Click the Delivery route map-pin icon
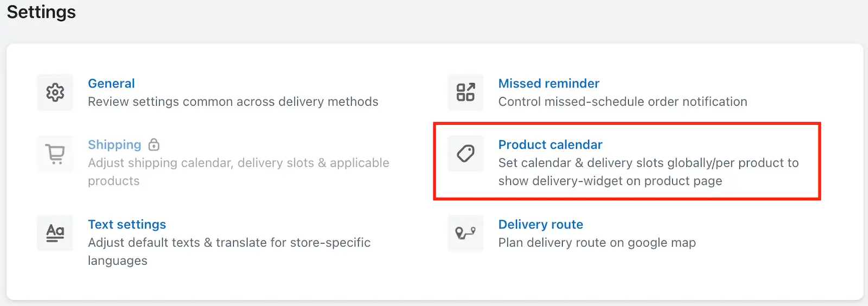Screen dimensions: 868x306 click(x=465, y=233)
